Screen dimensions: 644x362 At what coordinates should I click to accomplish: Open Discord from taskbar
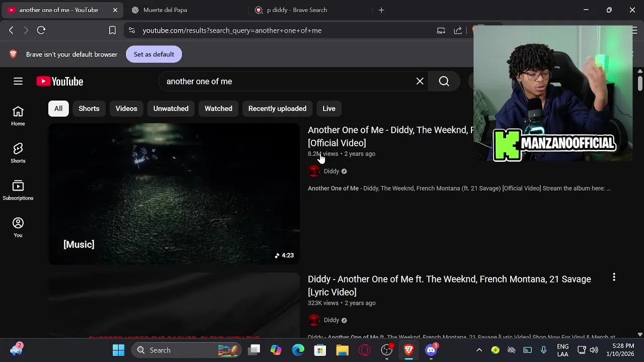(431, 350)
